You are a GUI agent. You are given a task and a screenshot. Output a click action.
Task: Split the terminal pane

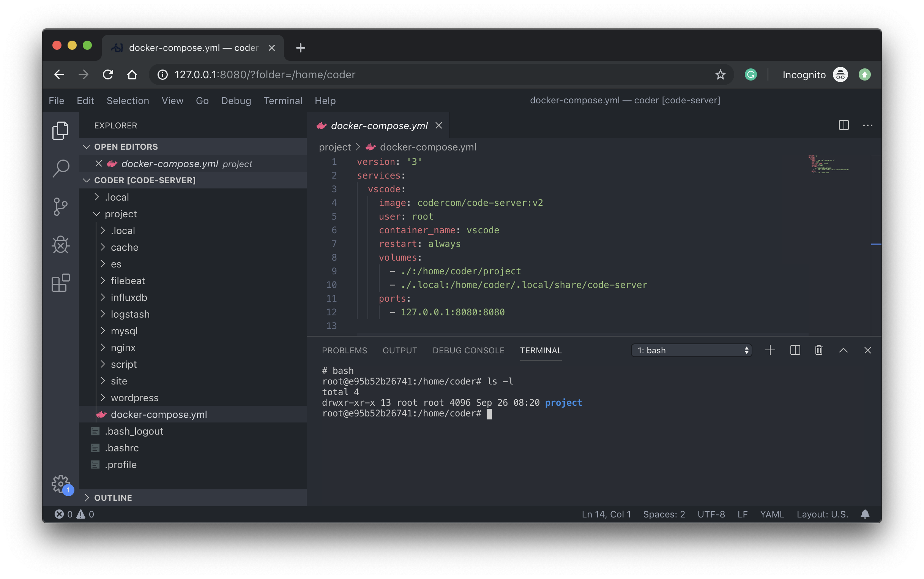[795, 350]
